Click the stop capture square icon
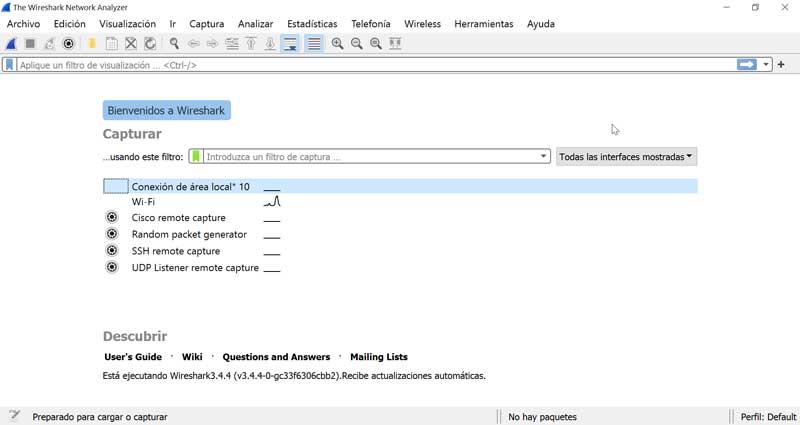The width and height of the screenshot is (800, 425). [30, 44]
